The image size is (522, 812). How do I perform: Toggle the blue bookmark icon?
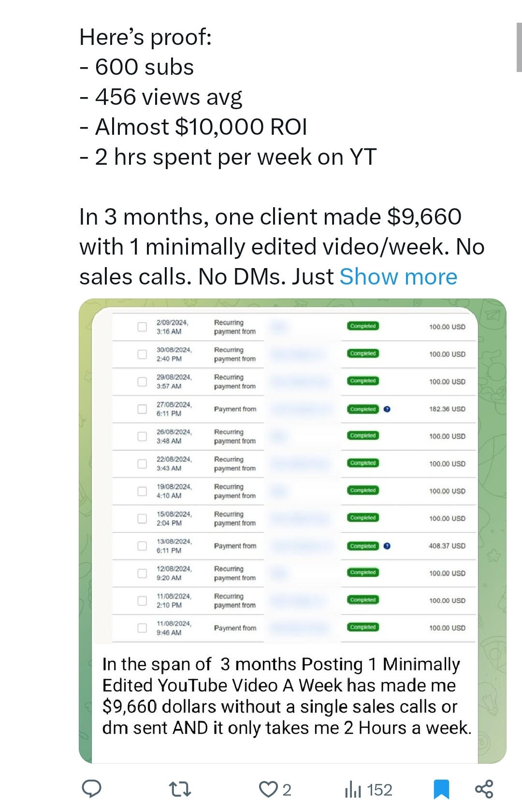click(441, 789)
